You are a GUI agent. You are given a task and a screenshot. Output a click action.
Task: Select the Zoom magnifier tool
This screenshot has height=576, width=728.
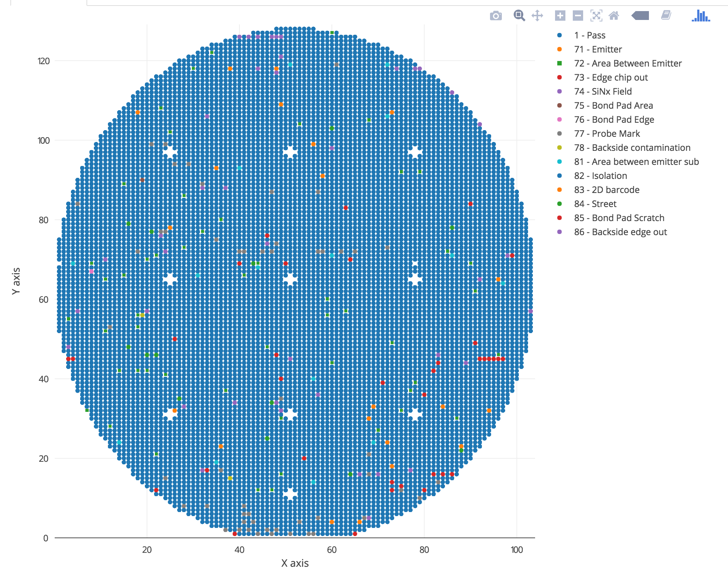(519, 16)
